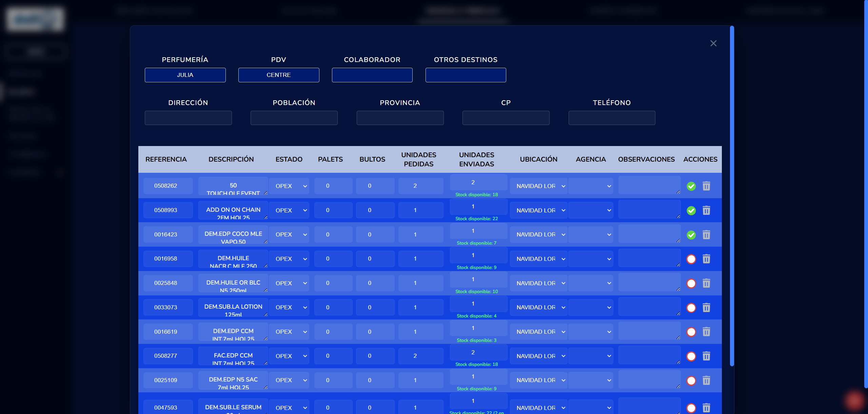This screenshot has height=414, width=868.
Task: Open AGENCIA dropdown for reference 0025848
Action: [591, 283]
